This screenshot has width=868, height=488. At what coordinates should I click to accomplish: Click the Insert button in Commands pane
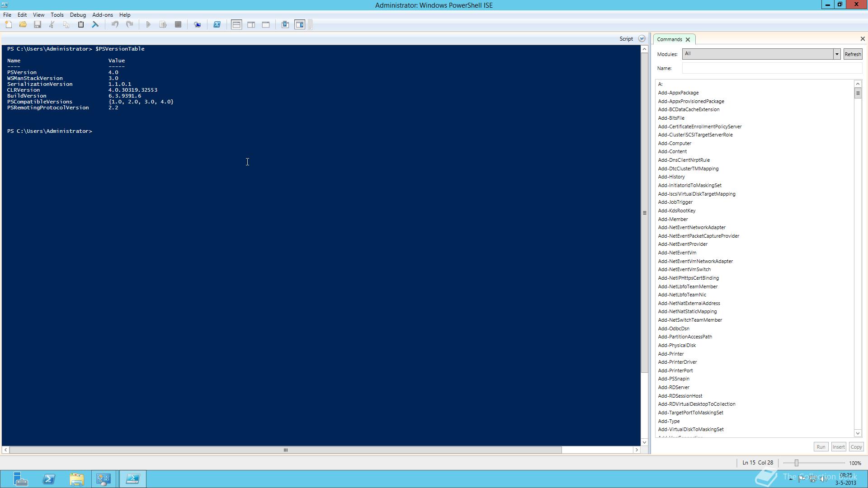click(838, 447)
